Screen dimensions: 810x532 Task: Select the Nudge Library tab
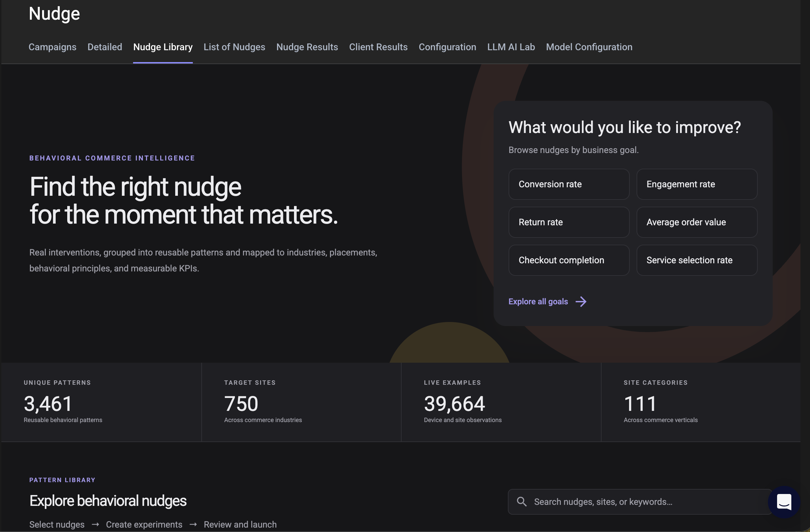pyautogui.click(x=163, y=47)
